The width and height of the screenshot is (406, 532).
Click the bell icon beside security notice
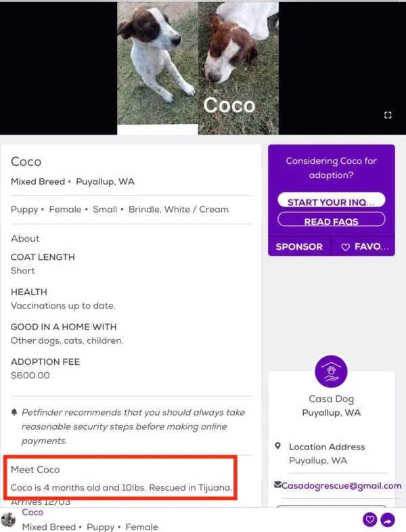coord(14,412)
